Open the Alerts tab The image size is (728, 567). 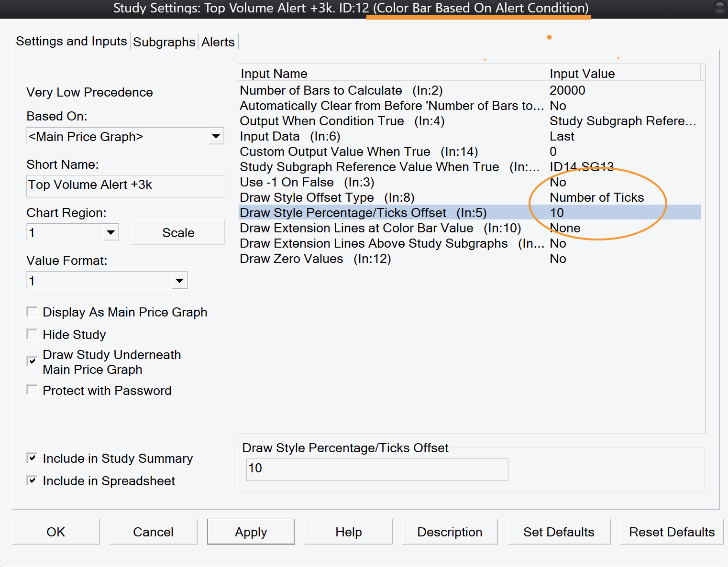(218, 42)
